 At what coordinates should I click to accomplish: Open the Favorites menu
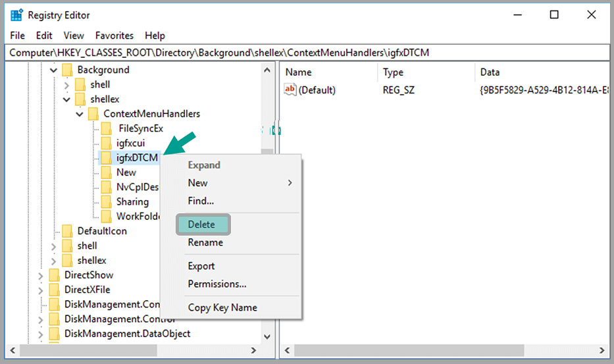115,36
